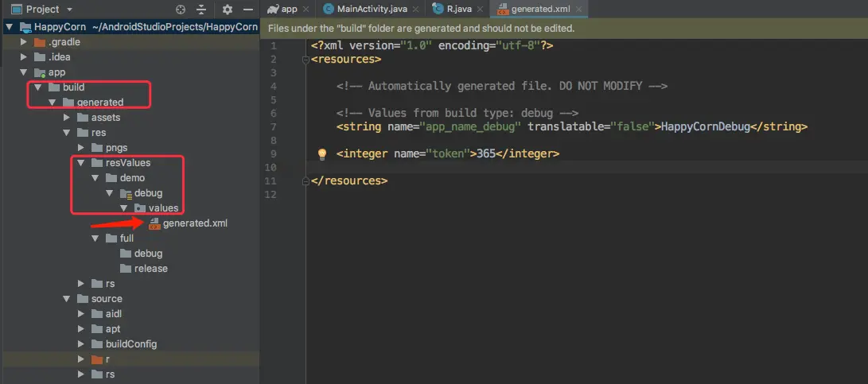Click the generated.xml file icon in tree
The width and height of the screenshot is (868, 384).
pyautogui.click(x=154, y=223)
